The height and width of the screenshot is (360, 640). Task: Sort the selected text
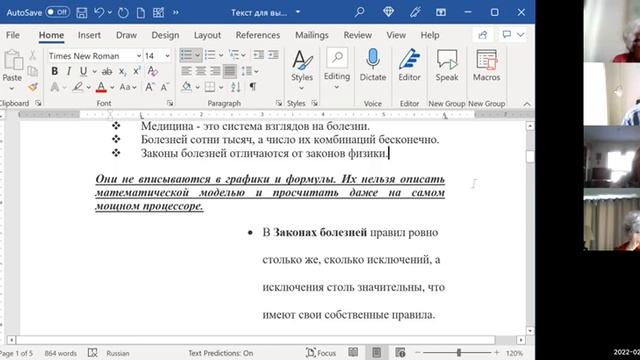coord(236,87)
